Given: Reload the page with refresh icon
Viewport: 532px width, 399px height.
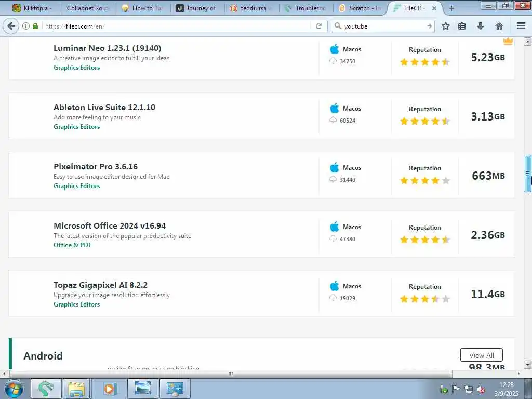Looking at the screenshot, I should pos(318,26).
